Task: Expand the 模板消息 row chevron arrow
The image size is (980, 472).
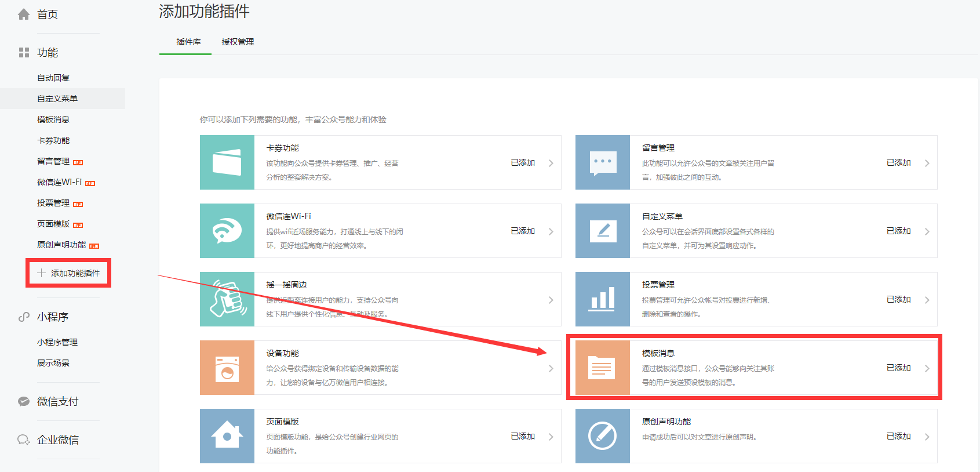Action: click(x=927, y=368)
